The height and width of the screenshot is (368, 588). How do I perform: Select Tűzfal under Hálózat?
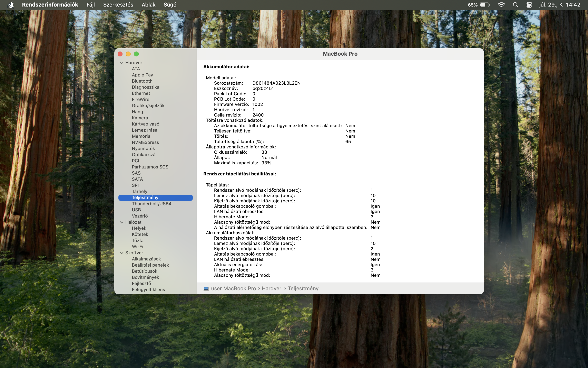pyautogui.click(x=156, y=240)
